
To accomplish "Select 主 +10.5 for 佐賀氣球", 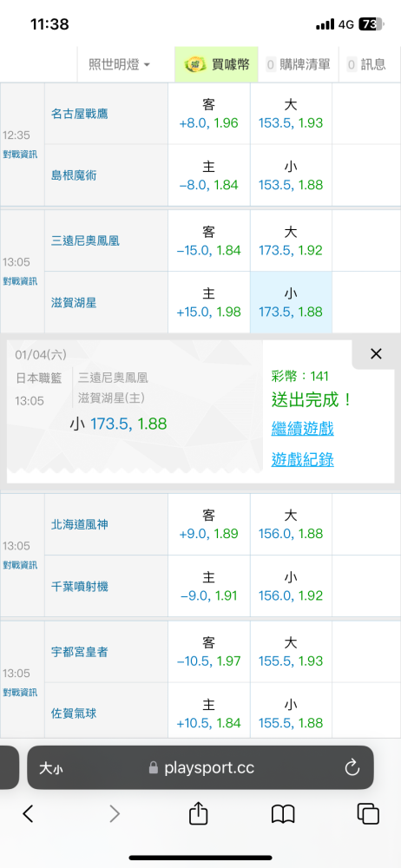I will pyautogui.click(x=209, y=713).
